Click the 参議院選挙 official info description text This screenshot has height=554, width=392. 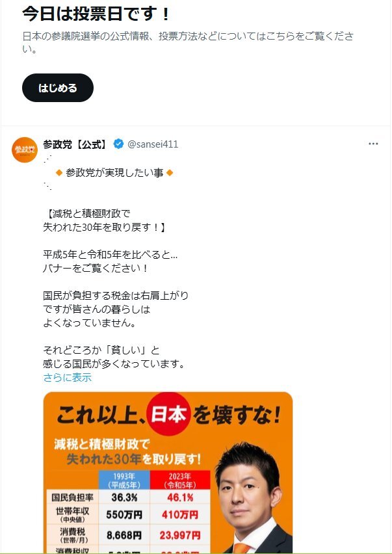coord(188,43)
